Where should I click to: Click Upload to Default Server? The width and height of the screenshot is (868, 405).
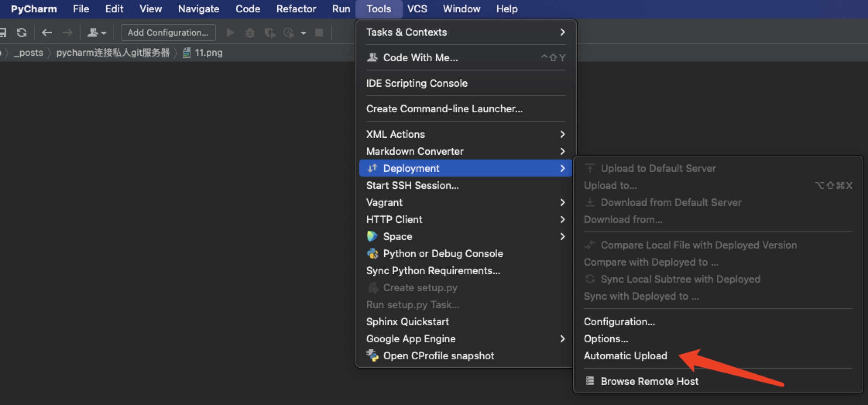[718, 168]
